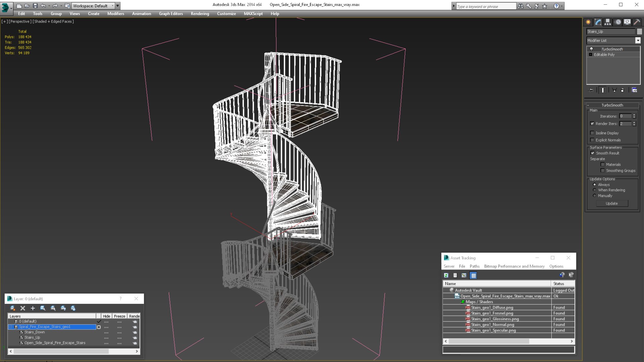This screenshot has width=644, height=362.
Task: Click the Save File icon in top toolbar
Action: coord(35,6)
